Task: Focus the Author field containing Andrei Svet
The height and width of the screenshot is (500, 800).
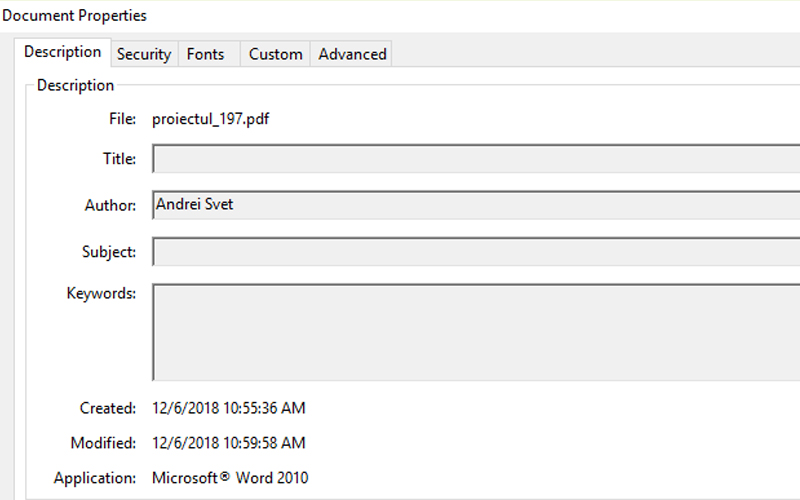Action: (475, 205)
